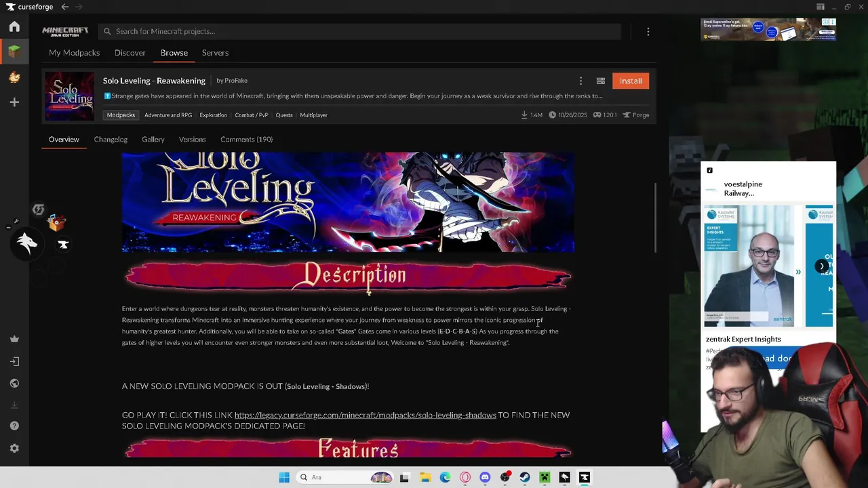This screenshot has width=868, height=488.
Task: Open Opera browser from the taskbar
Action: tap(465, 477)
